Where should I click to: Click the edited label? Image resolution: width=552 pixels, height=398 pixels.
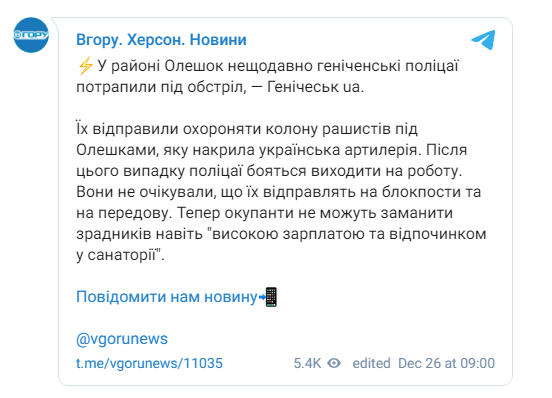tap(371, 363)
